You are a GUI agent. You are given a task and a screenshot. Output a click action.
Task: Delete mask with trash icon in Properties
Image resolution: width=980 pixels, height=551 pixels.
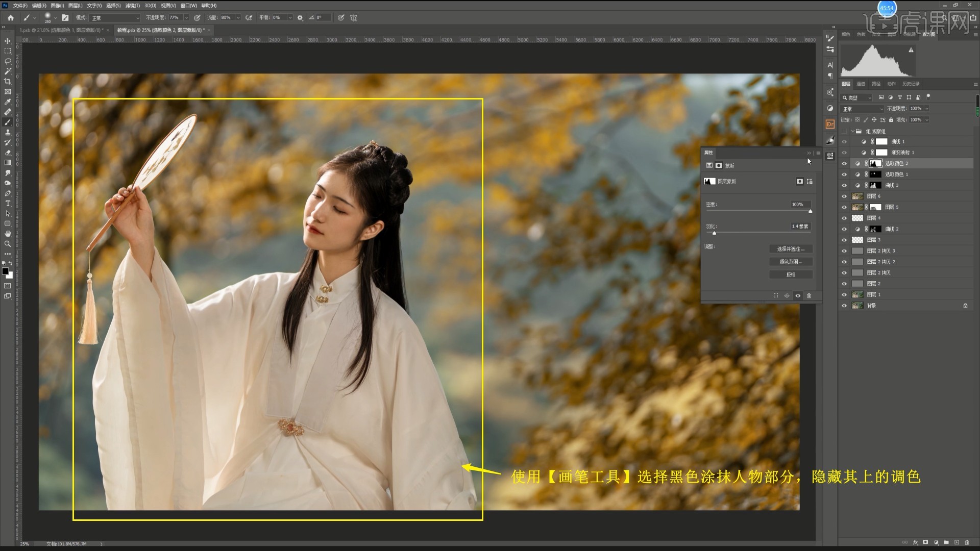coord(809,295)
